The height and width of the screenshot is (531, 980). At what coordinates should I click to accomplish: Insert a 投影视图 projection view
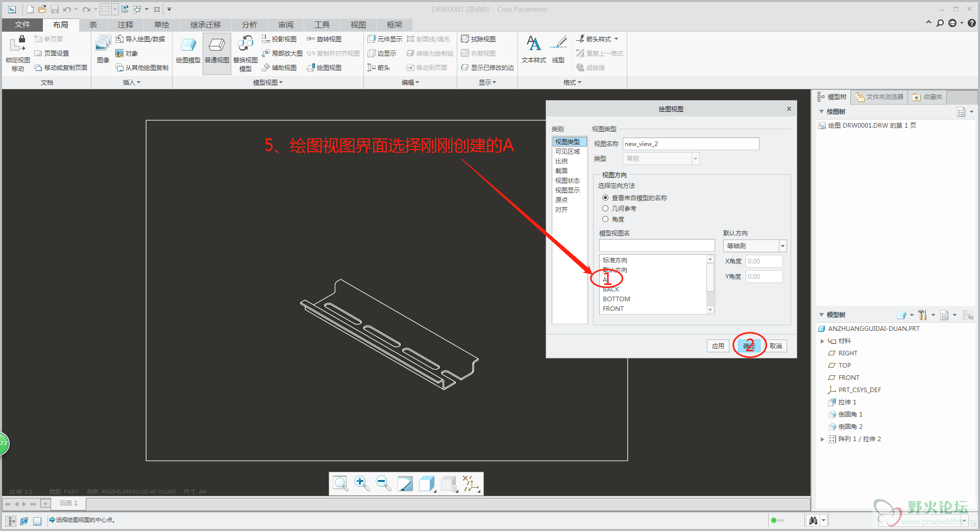click(279, 39)
